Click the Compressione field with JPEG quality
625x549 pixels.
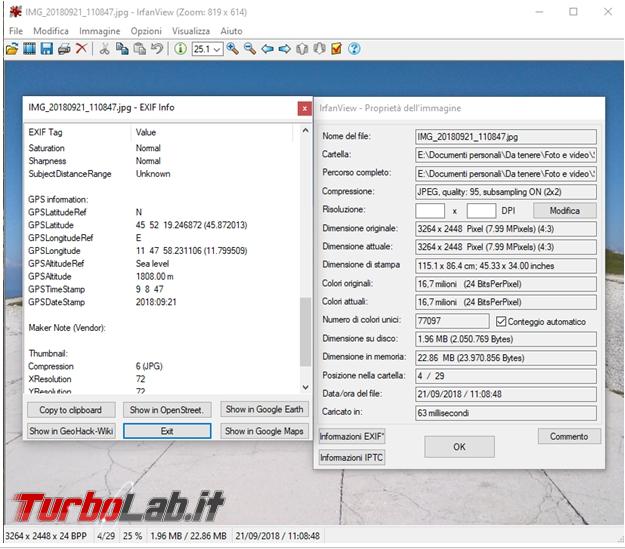[x=506, y=192]
